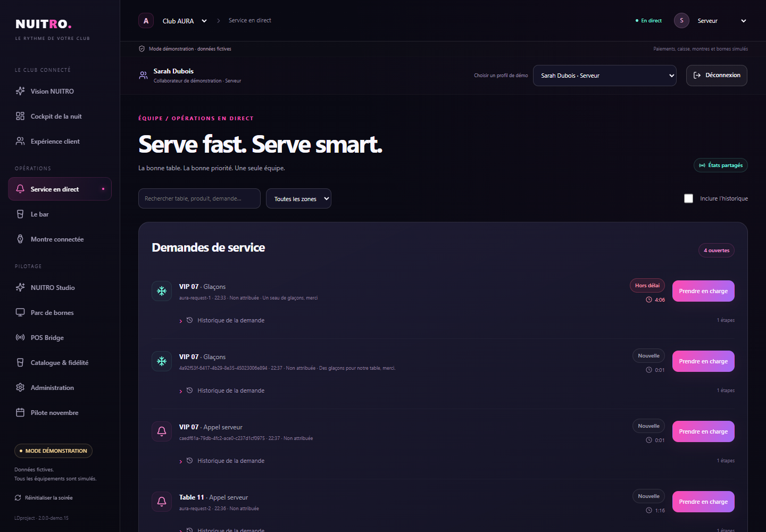The image size is (766, 532).
Task: Open the Club AURA switcher dropdown
Action: (x=185, y=21)
